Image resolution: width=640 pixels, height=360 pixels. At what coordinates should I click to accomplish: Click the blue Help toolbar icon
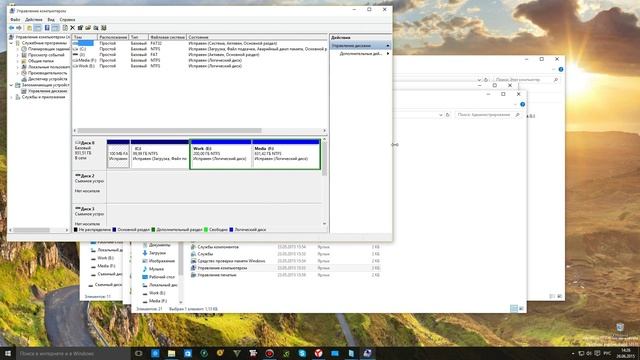(47, 28)
